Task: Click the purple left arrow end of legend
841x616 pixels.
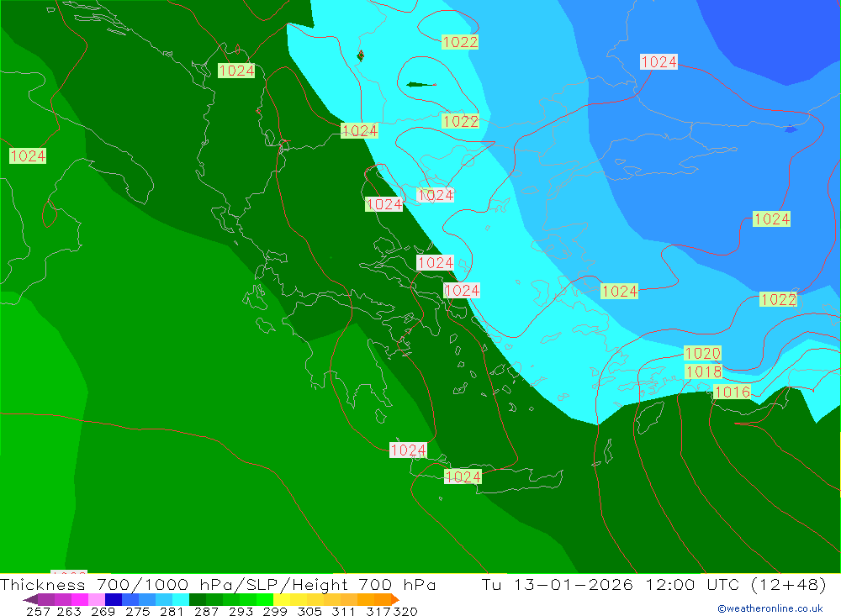Action: tap(31, 599)
